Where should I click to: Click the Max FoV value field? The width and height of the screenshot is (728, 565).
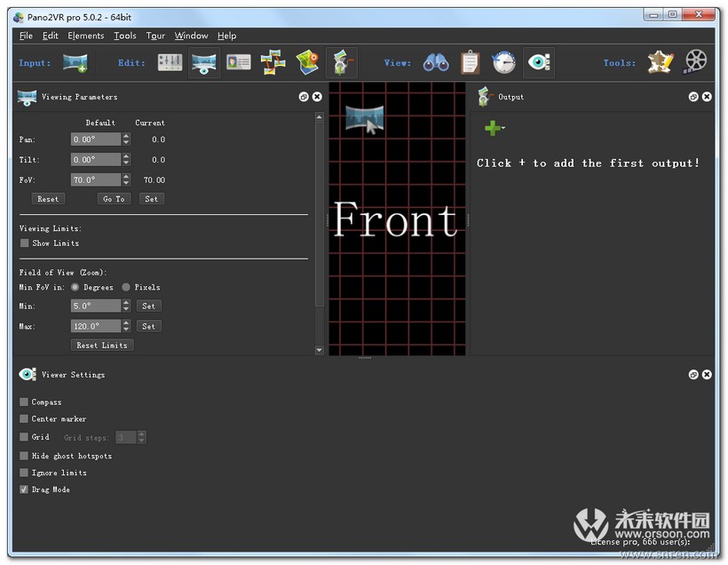(x=96, y=326)
